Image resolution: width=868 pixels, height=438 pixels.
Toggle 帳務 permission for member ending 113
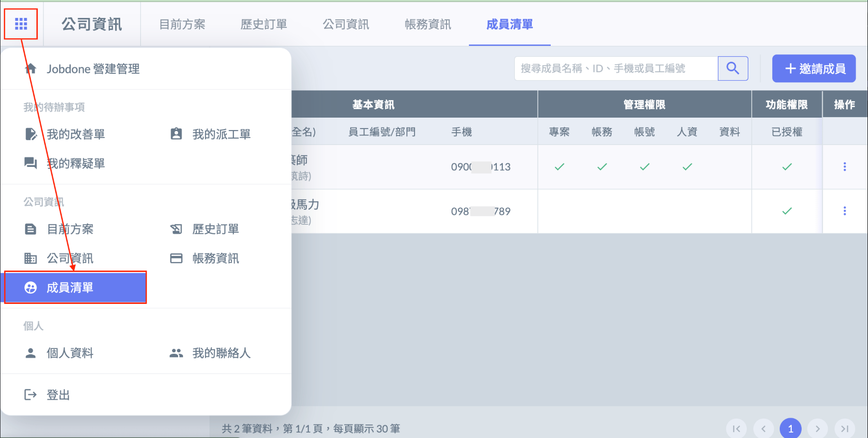(602, 167)
